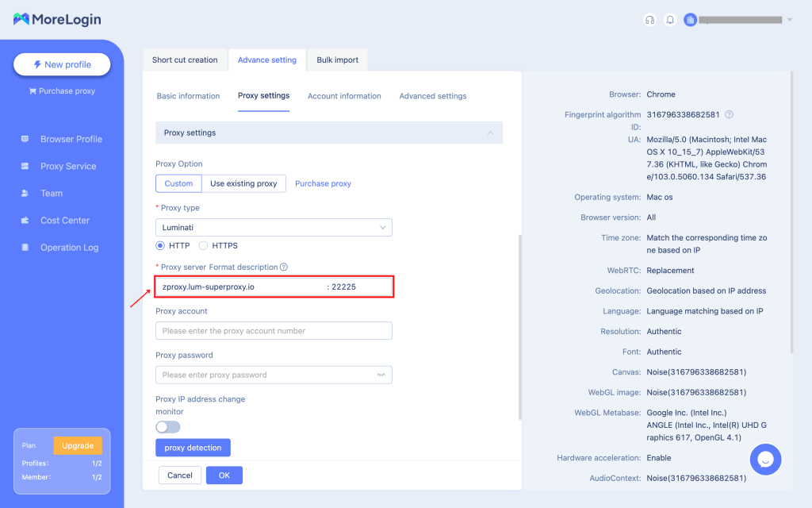812x508 pixels.
Task: Click the Fingerprint algorithm ID help icon
Action: (730, 114)
